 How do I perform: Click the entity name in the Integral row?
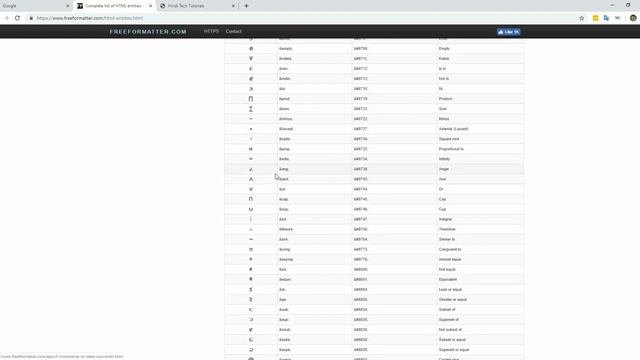(282, 219)
